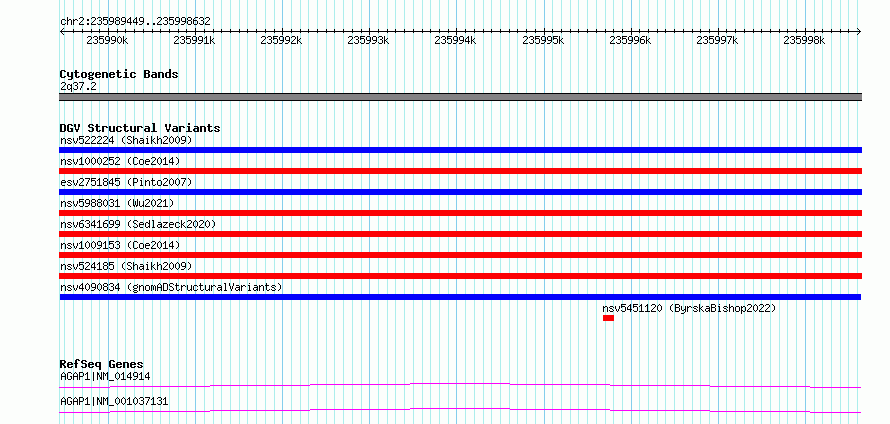Click the 235995k ruler position
Viewport: 890px width, 424px height.
point(543,40)
